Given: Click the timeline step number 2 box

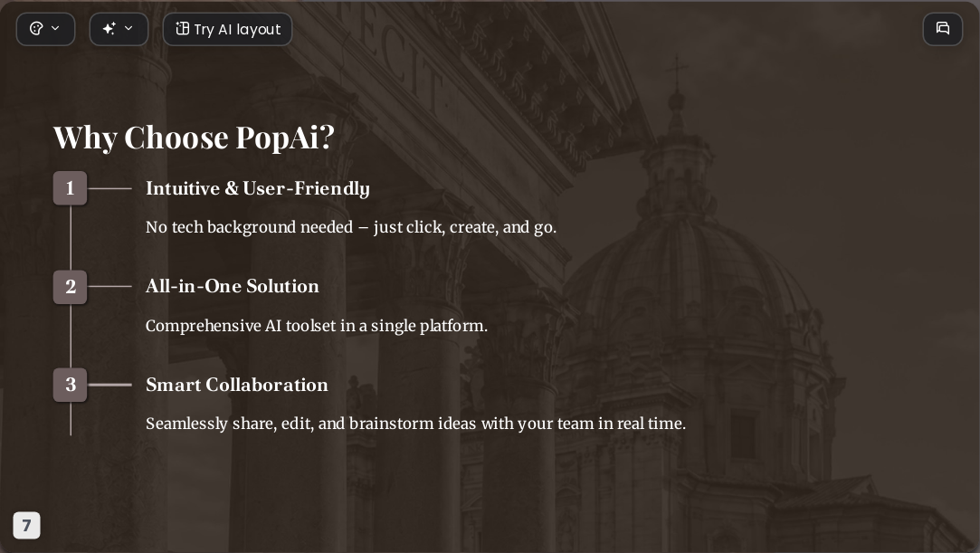Looking at the screenshot, I should pos(70,287).
